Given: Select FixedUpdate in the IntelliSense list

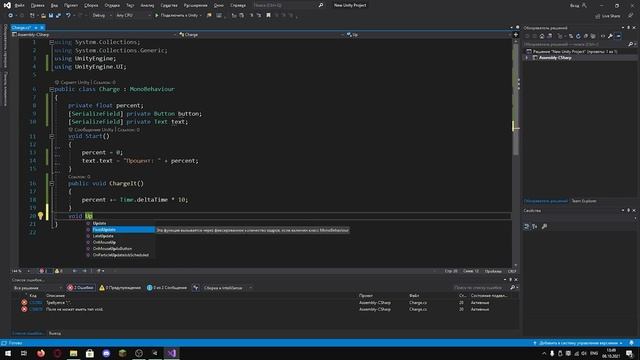Looking at the screenshot, I should pyautogui.click(x=120, y=230).
